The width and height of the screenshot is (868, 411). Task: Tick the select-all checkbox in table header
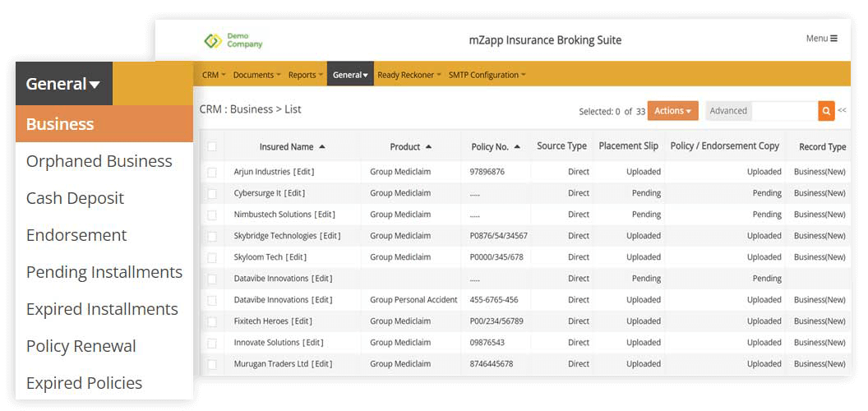pos(212,146)
